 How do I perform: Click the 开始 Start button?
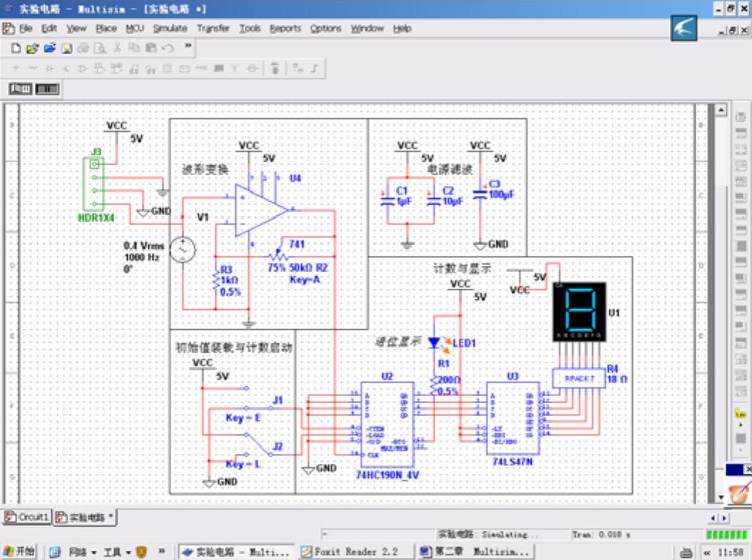tap(19, 551)
